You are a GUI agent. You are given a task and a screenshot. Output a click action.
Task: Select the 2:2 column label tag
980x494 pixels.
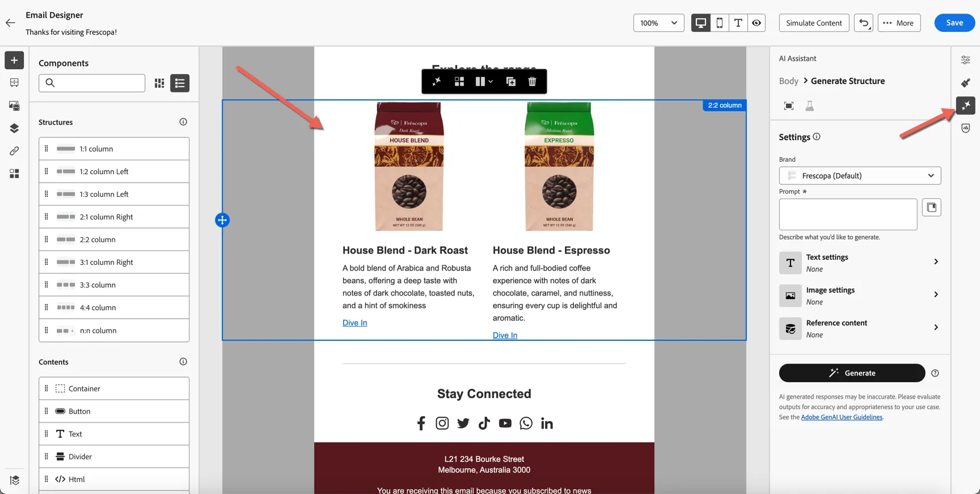tap(724, 105)
